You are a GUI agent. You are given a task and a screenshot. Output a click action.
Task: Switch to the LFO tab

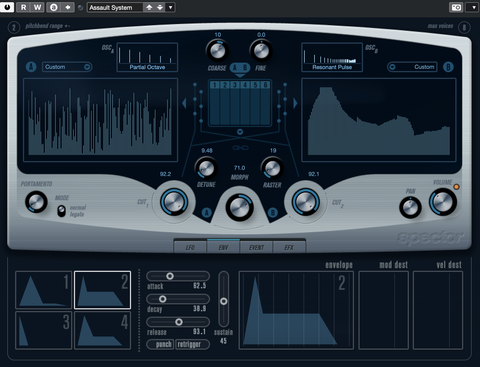click(190, 247)
